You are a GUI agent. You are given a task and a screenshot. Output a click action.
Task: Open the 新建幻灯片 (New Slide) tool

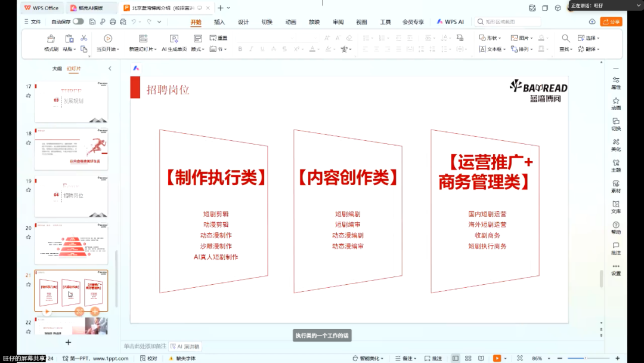tap(142, 43)
